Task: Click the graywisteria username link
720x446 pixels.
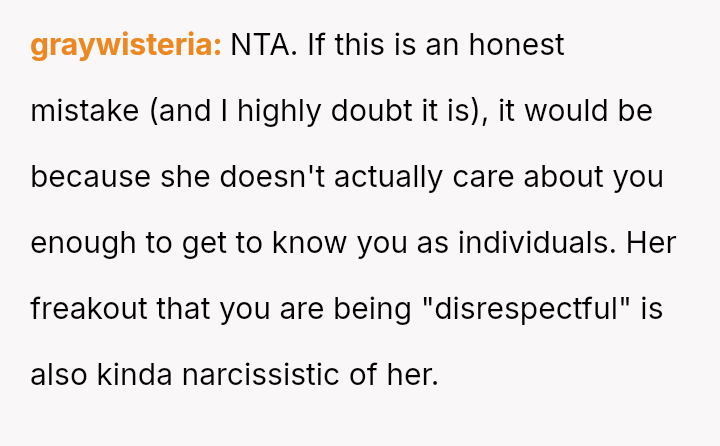Action: (126, 45)
